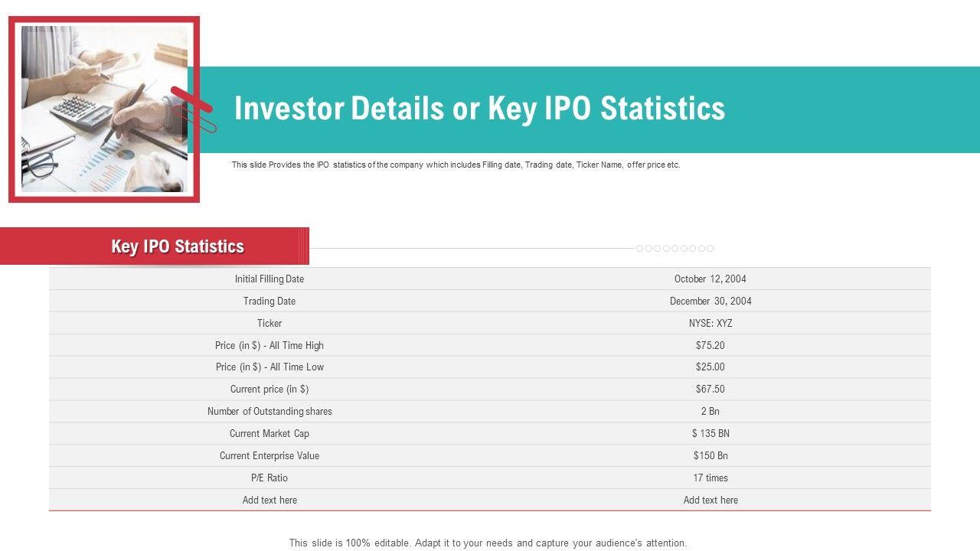The image size is (980, 551).
Task: Click the '100% editable' footer text
Action: [488, 543]
